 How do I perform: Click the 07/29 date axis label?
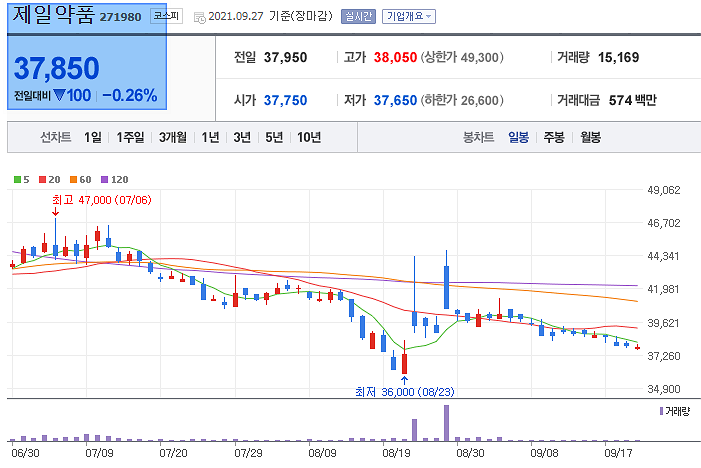tap(248, 453)
